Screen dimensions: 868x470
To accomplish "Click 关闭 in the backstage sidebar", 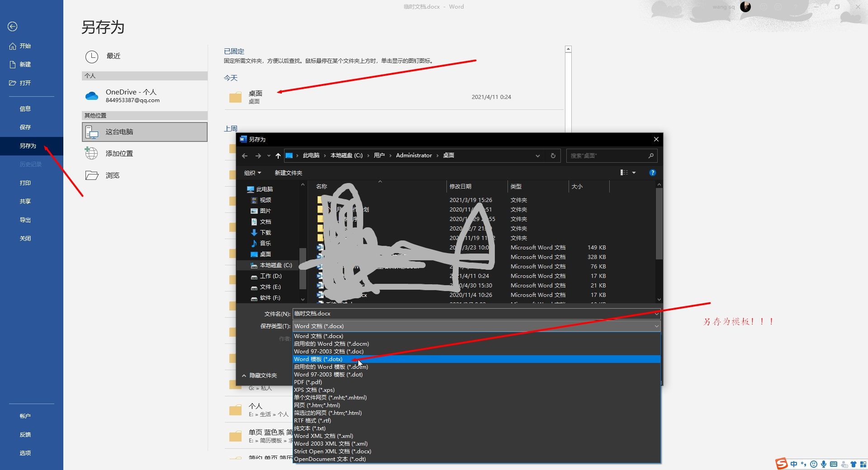I will (25, 239).
